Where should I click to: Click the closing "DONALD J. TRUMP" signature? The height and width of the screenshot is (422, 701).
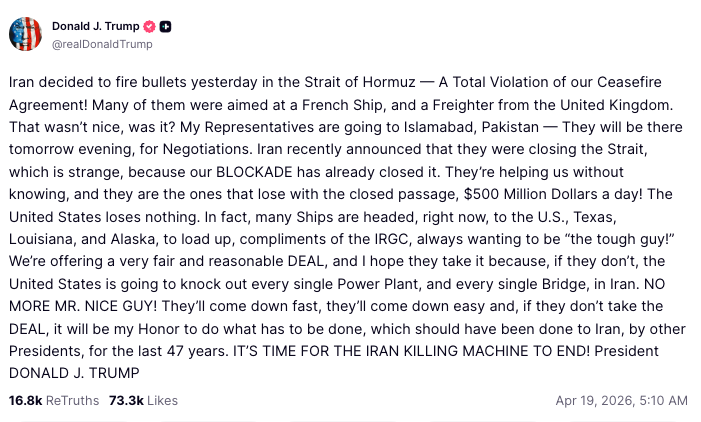[72, 373]
